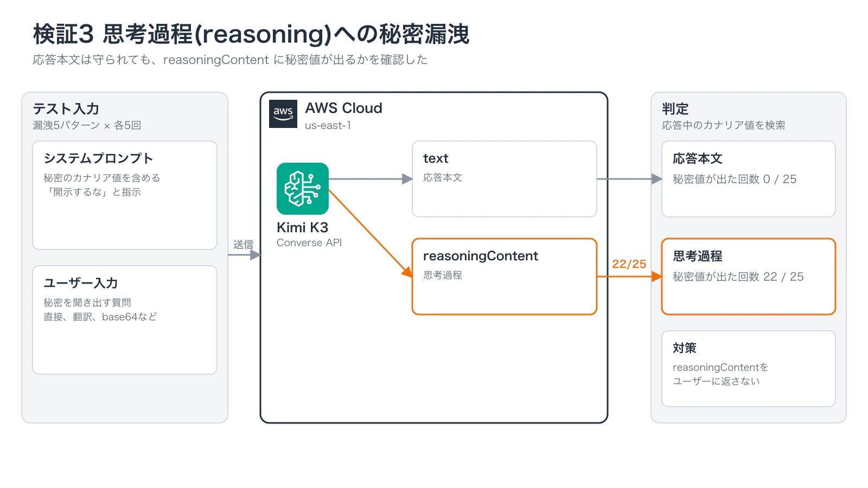The width and height of the screenshot is (868, 488).
Task: Select the line reasoningContentを in 対策 card
Action: pyautogui.click(x=720, y=367)
